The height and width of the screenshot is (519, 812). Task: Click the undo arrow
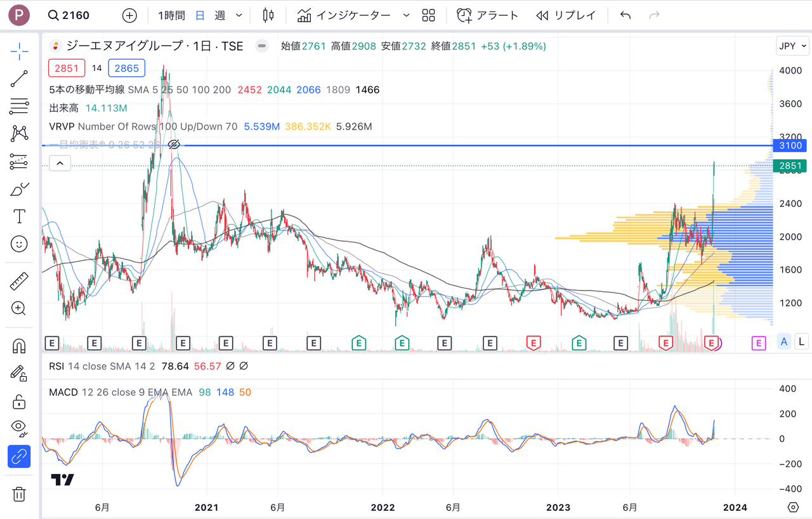(x=625, y=15)
